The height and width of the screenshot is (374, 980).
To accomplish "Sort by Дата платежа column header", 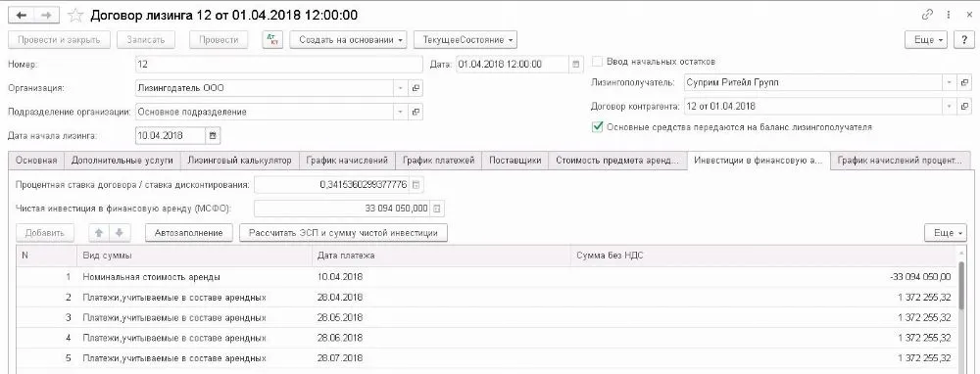I will pyautogui.click(x=441, y=256).
